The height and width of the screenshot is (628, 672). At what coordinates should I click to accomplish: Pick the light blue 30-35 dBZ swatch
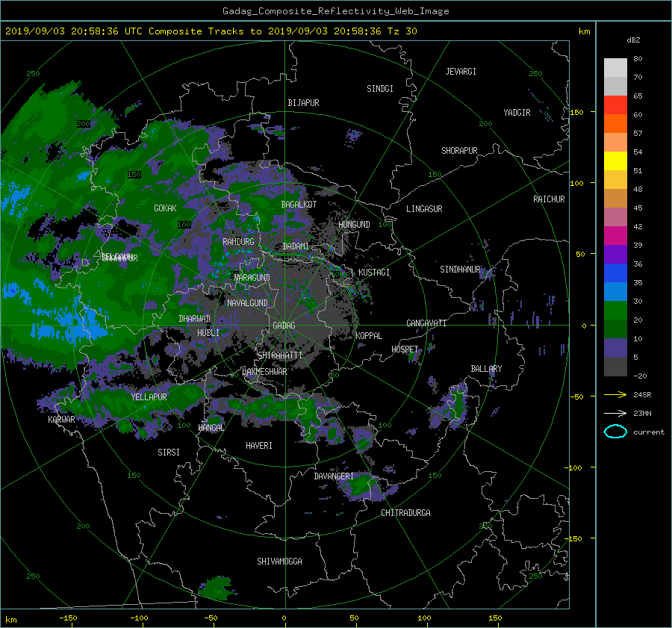click(615, 291)
